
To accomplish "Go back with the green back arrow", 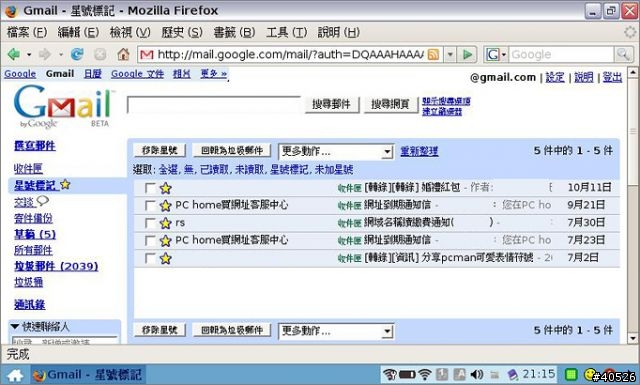I will click(x=13, y=54).
